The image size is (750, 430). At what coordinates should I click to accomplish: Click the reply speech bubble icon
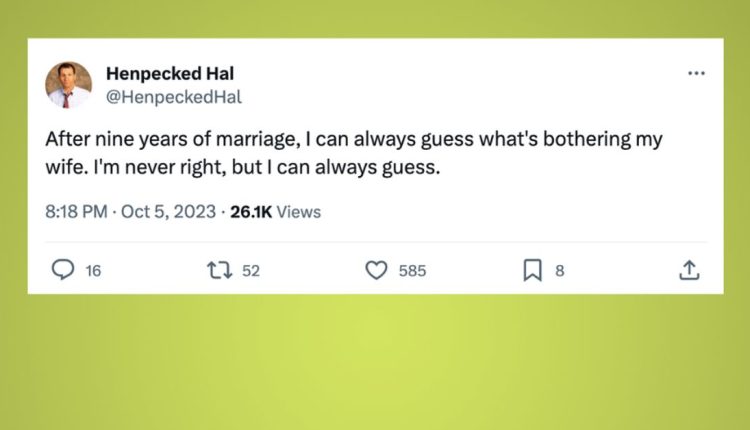[63, 270]
